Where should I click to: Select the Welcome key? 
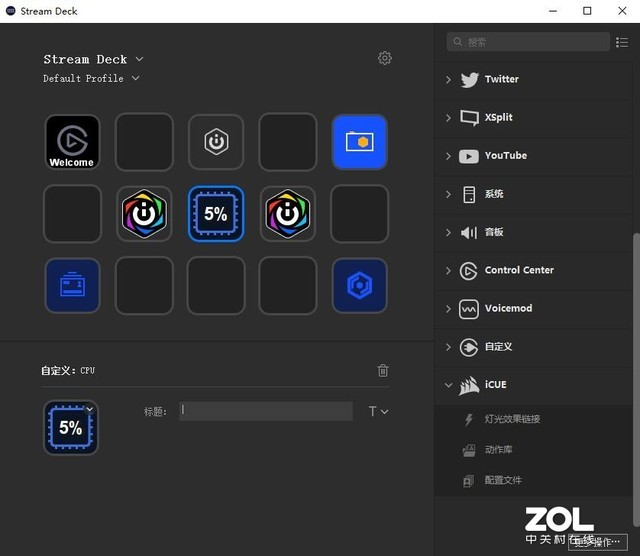pyautogui.click(x=72, y=142)
